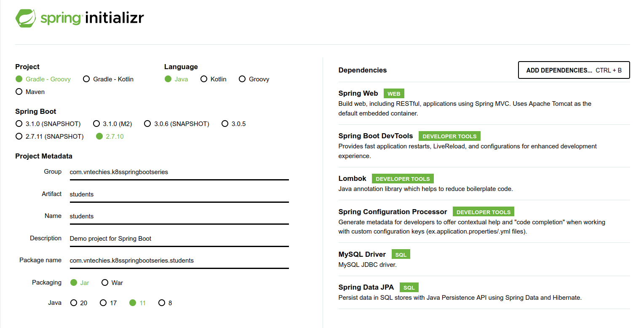Viewport: 644px width, 328px height.
Task: Click the Spring Initializr leaf logo
Action: 26,18
